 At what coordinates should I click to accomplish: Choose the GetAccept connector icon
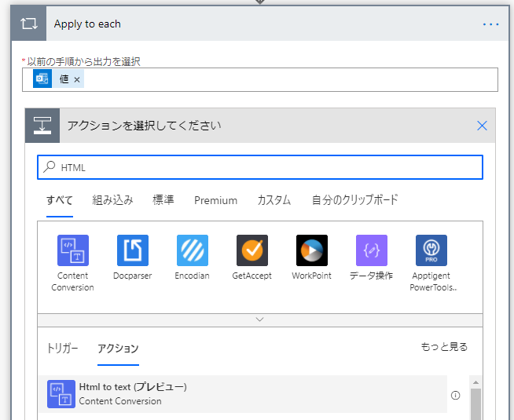(x=252, y=250)
